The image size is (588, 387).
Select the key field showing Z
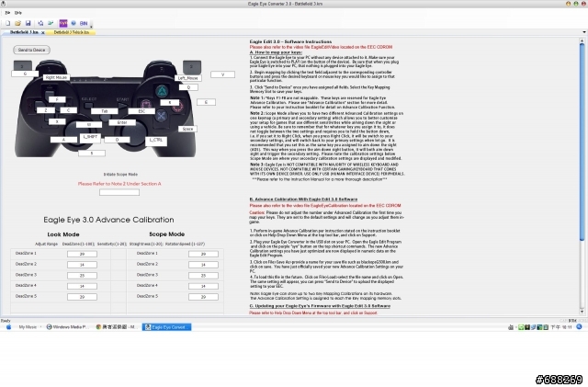tap(46, 110)
